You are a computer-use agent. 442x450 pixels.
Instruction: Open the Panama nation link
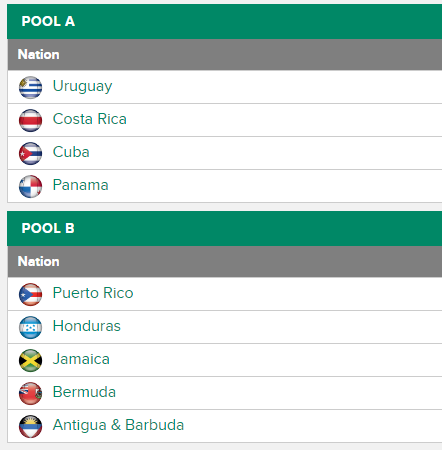81,185
